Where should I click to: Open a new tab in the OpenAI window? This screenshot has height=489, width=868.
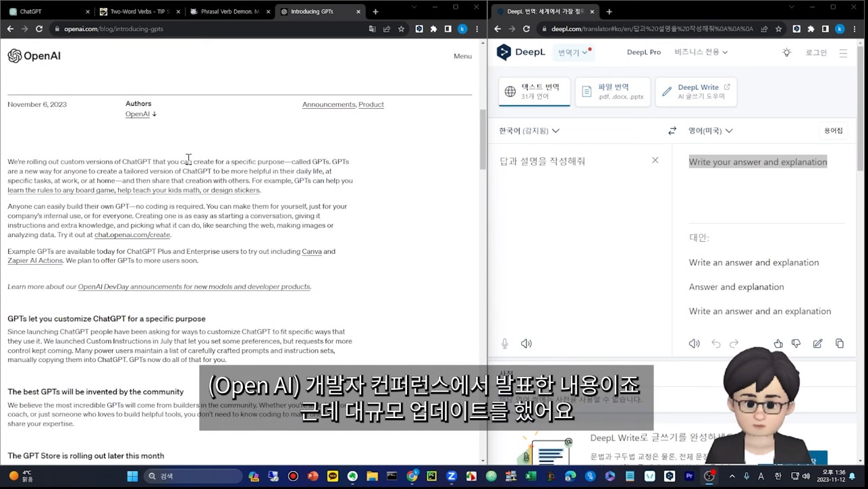point(375,11)
